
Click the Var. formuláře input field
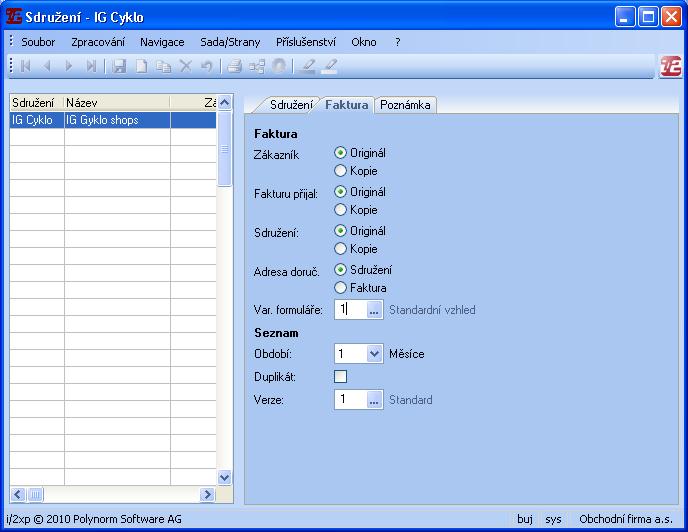pos(350,310)
